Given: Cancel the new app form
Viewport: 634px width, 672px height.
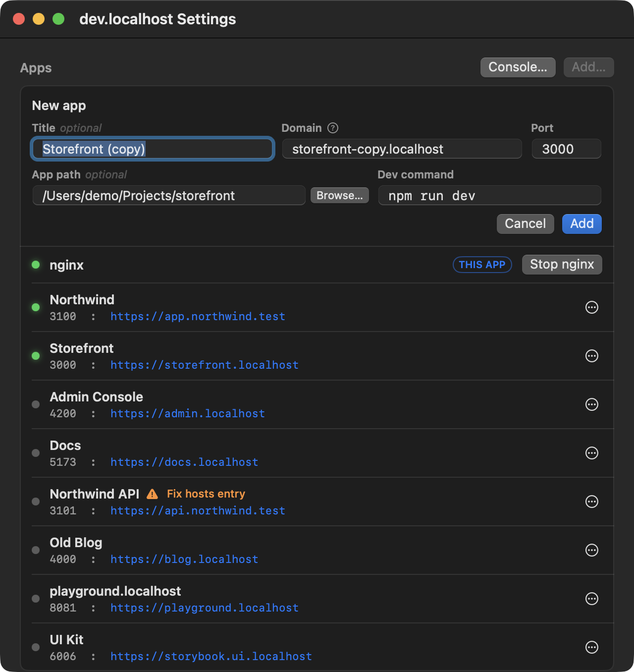Looking at the screenshot, I should tap(526, 224).
